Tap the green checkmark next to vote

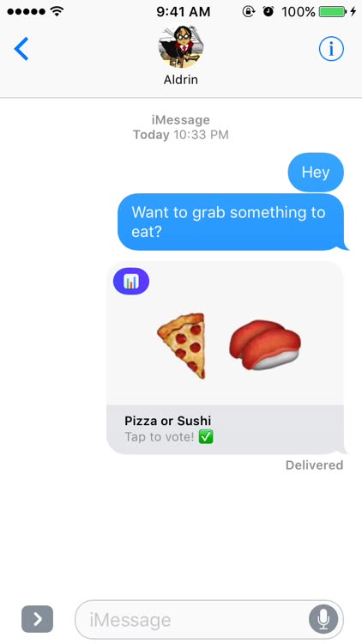[x=206, y=437]
